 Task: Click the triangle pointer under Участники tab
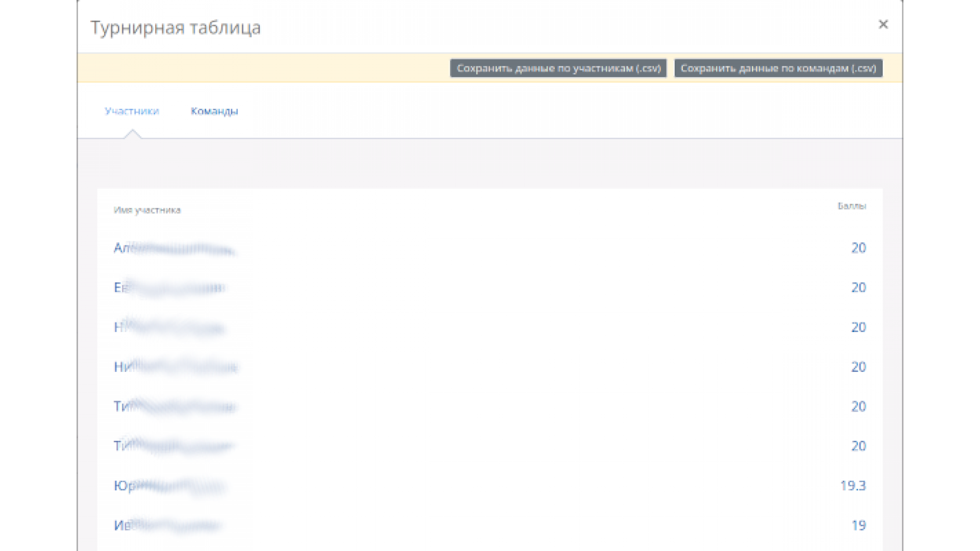(x=132, y=134)
